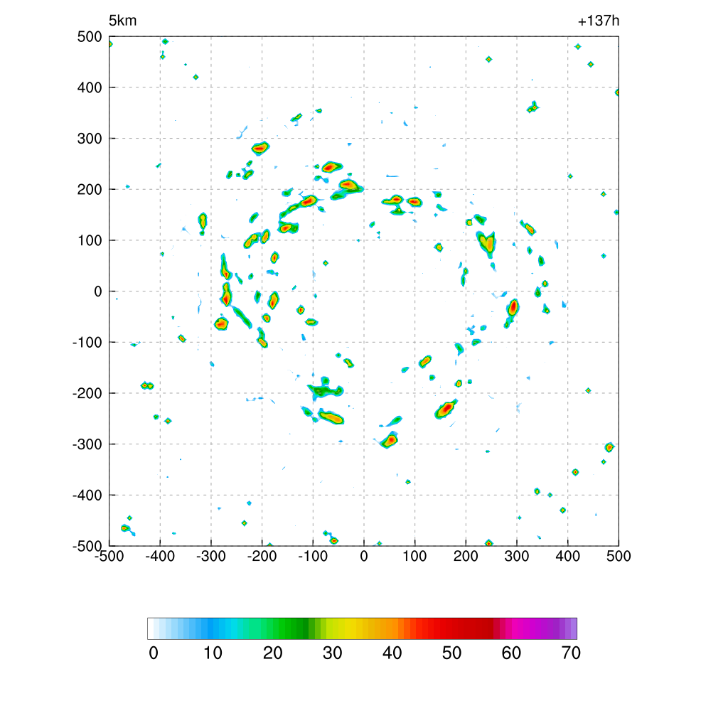Click the y-axis label "-100"

[87, 342]
